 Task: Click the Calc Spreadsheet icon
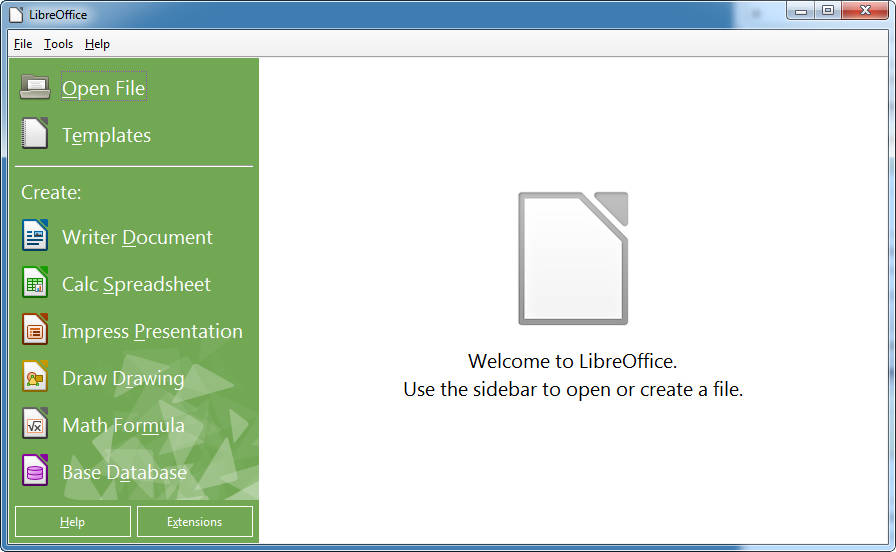click(x=35, y=282)
